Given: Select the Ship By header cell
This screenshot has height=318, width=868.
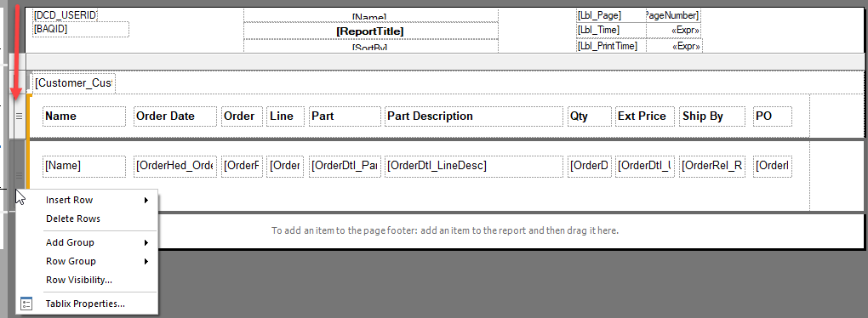Looking at the screenshot, I should 712,116.
